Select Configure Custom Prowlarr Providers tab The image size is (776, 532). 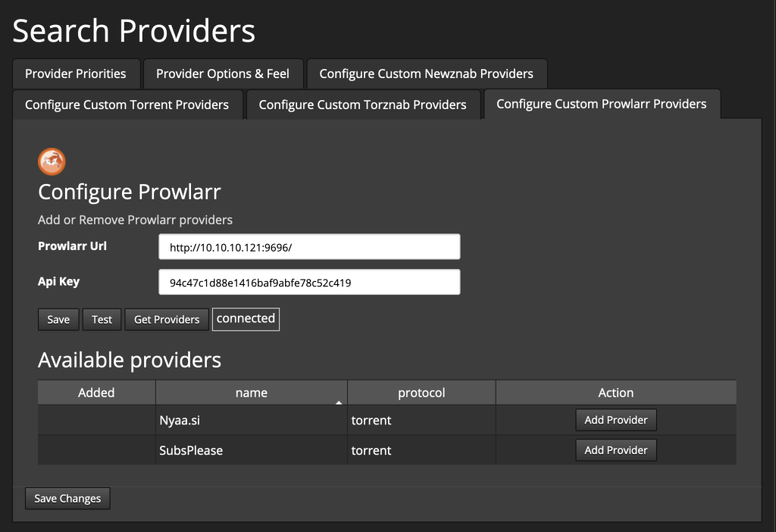(601, 104)
